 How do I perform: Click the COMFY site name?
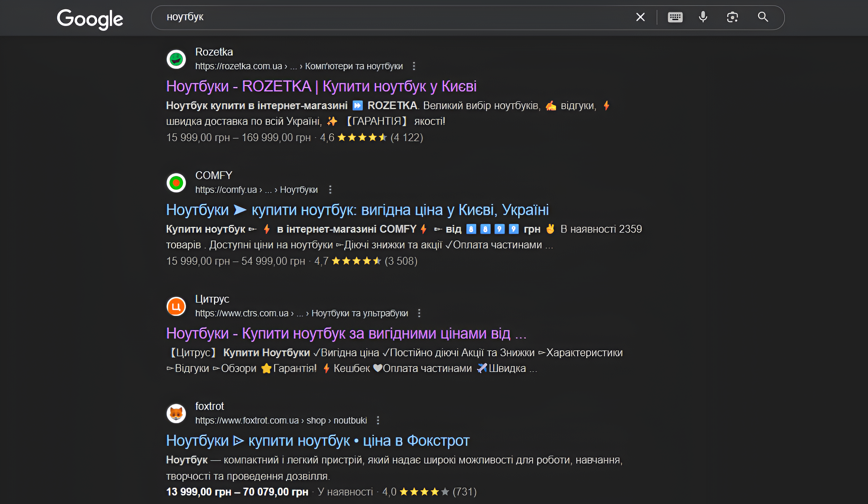(214, 176)
